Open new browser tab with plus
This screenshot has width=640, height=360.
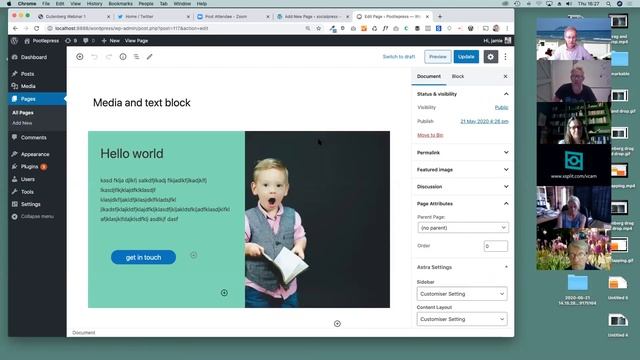[x=440, y=16]
